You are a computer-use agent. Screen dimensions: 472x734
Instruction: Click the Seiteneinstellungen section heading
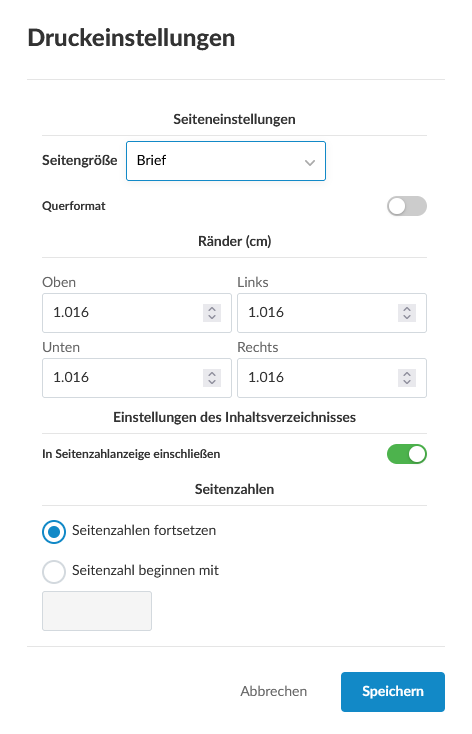tap(234, 119)
